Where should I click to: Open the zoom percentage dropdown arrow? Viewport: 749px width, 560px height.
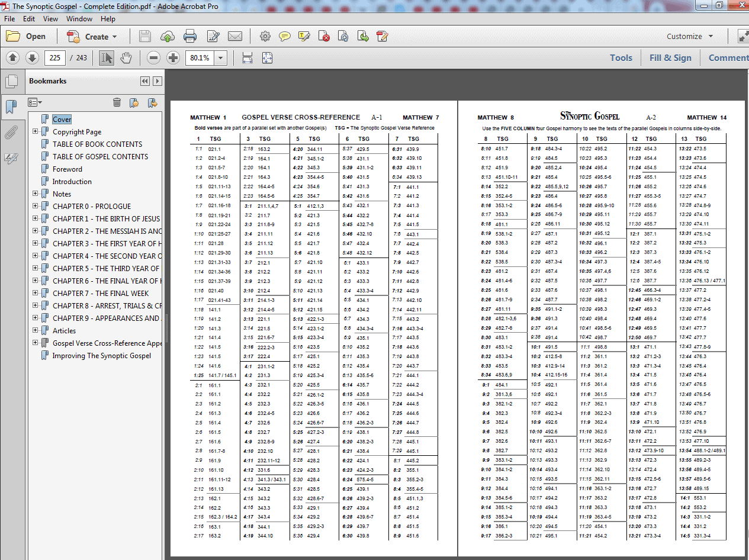221,58
